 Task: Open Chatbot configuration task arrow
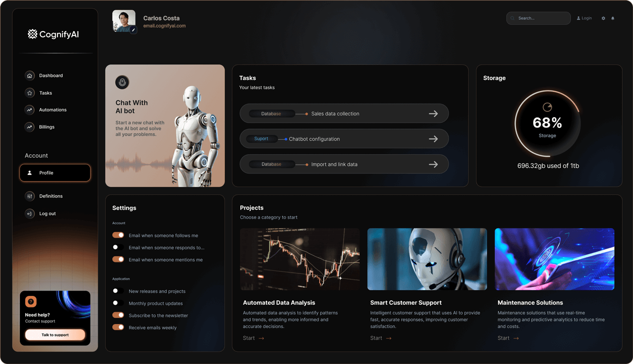click(433, 139)
